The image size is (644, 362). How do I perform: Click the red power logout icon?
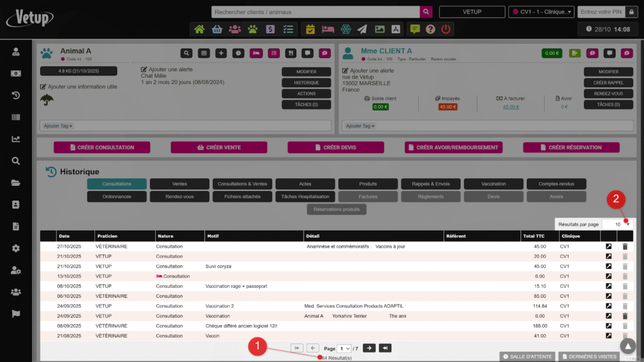coord(446,29)
